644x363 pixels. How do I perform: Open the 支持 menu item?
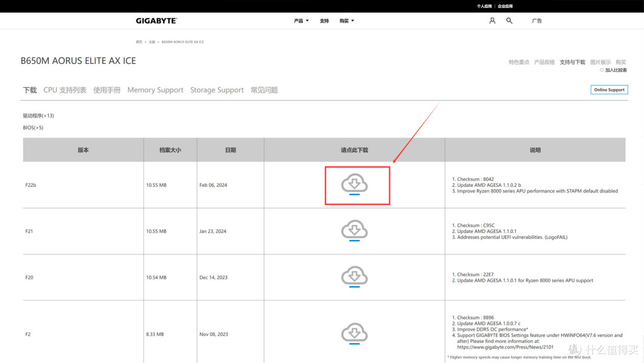pyautogui.click(x=324, y=21)
